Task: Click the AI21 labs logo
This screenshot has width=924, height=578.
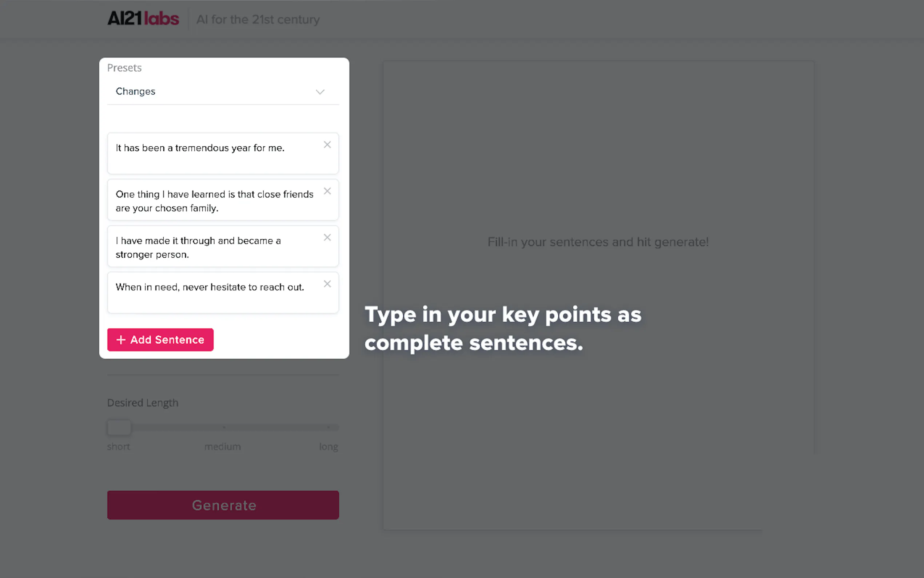Action: [143, 19]
